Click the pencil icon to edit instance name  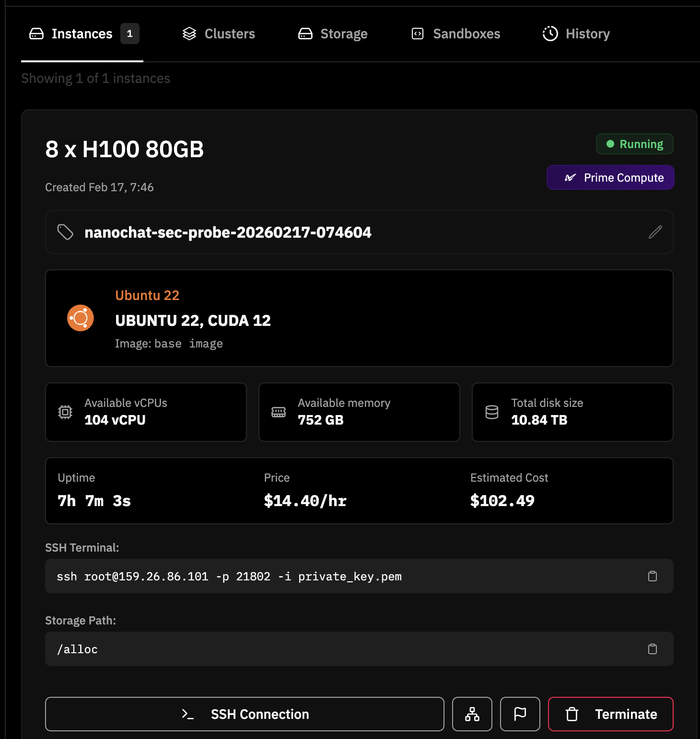655,232
